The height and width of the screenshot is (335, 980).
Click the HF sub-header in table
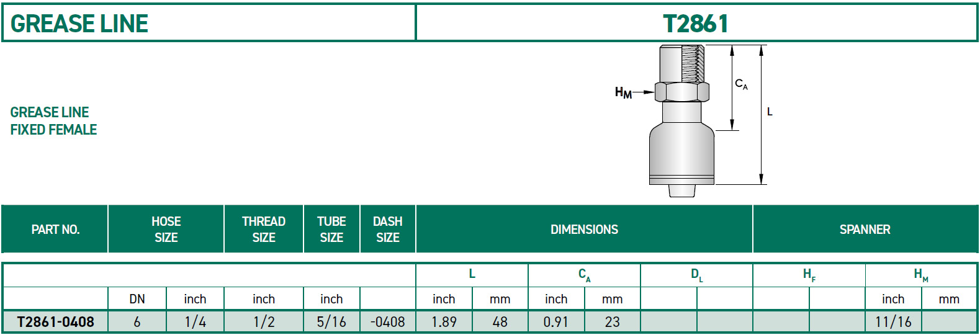809,275
